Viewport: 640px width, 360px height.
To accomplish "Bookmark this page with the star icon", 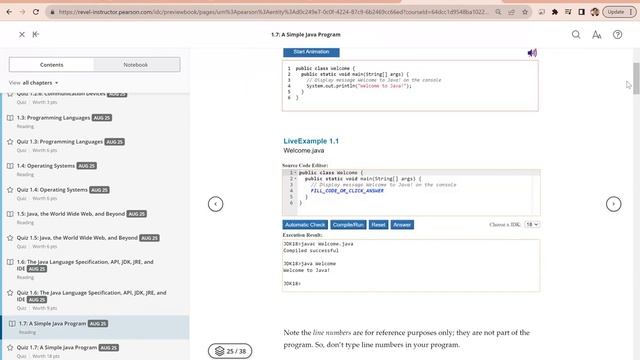I will point(525,12).
